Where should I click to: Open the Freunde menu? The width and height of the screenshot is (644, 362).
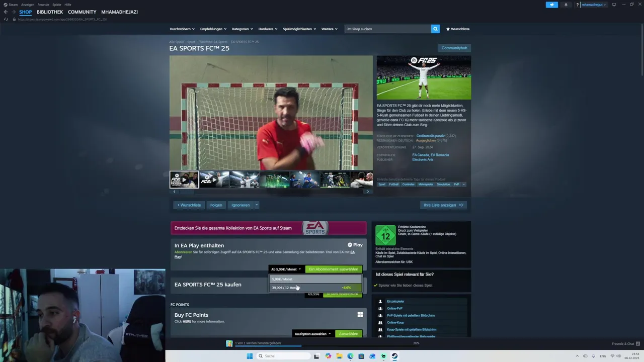[43, 5]
